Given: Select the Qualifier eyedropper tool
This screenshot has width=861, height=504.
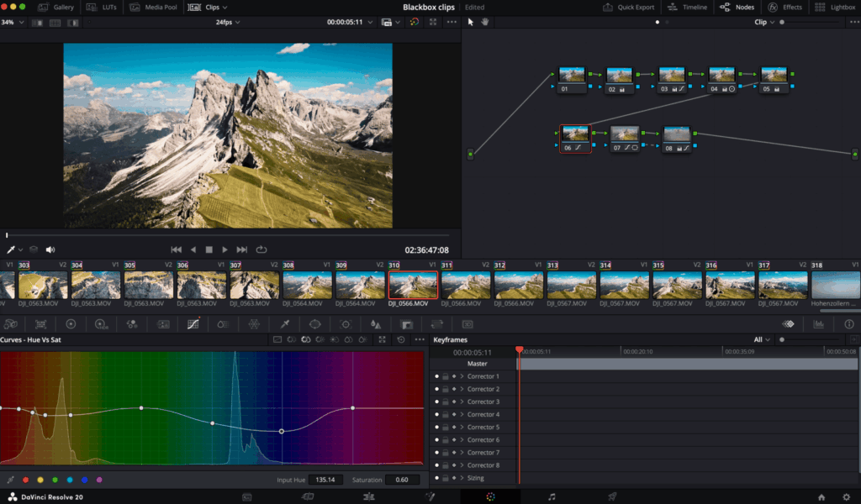Looking at the screenshot, I should click(284, 324).
